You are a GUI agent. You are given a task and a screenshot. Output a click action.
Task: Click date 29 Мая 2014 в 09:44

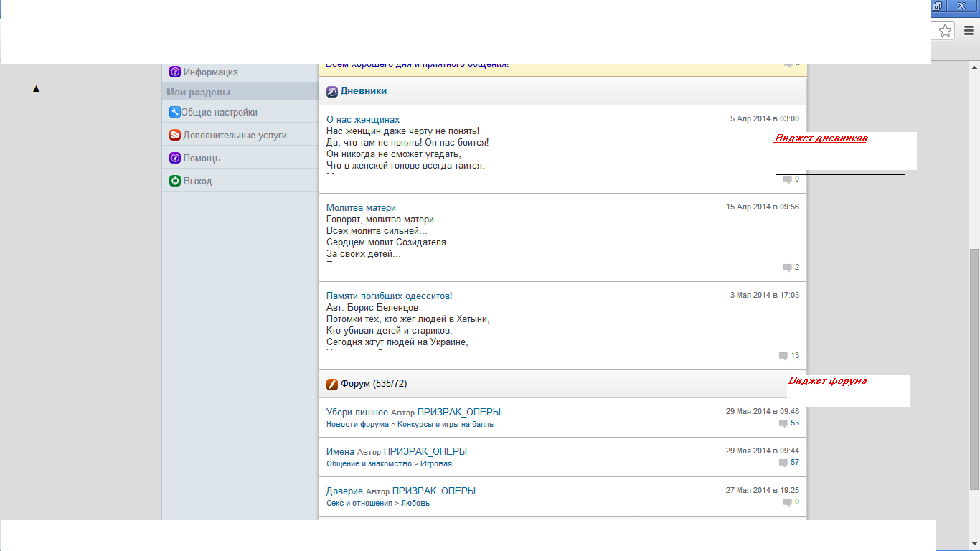(x=763, y=451)
